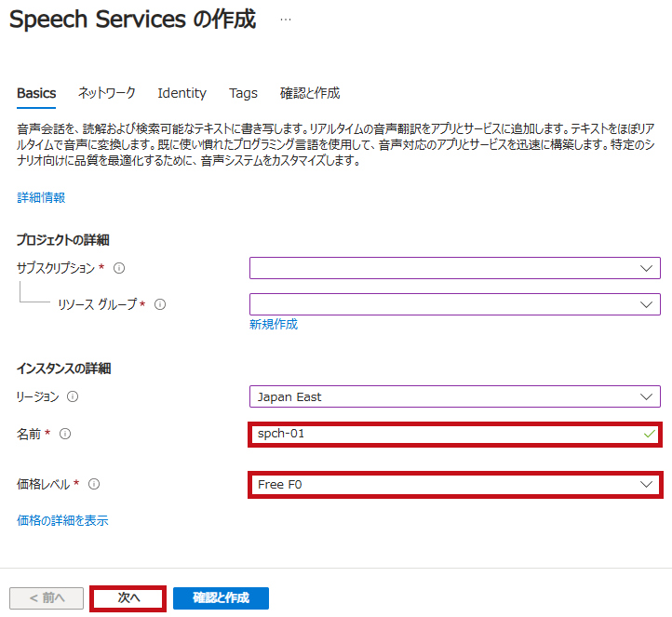Click the 新規作成 link

click(x=274, y=325)
